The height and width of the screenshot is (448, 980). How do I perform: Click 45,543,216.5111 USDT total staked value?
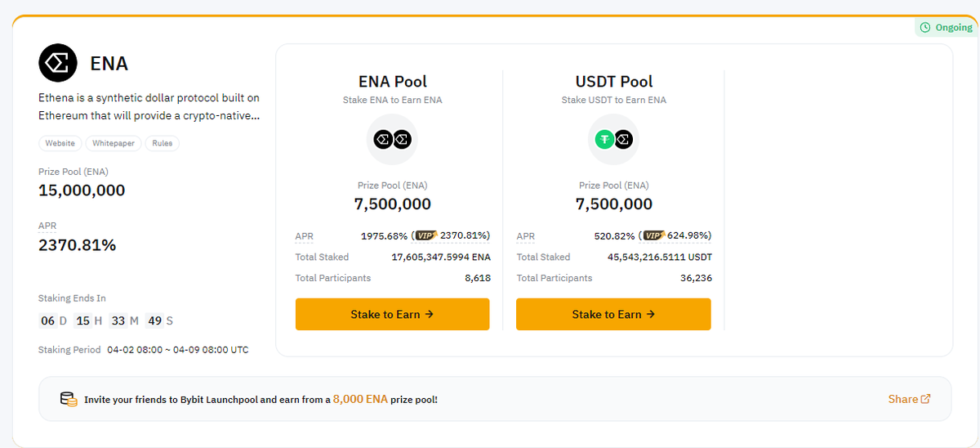(x=660, y=257)
